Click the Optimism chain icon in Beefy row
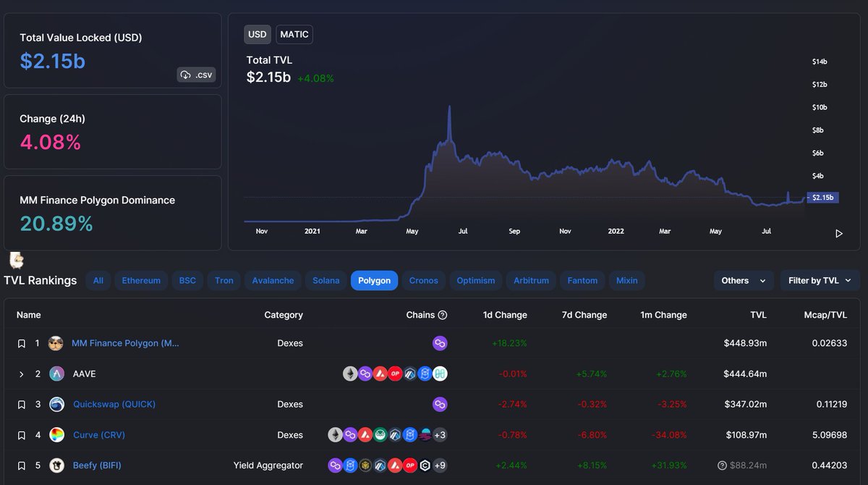The image size is (868, 485). pyautogui.click(x=410, y=465)
